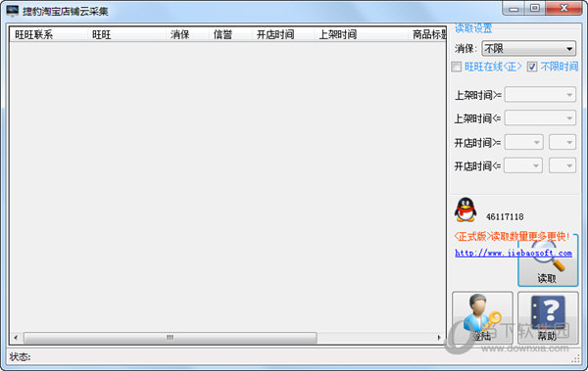
Task: Open the first 开店时间>= dropdown
Action: (524, 142)
